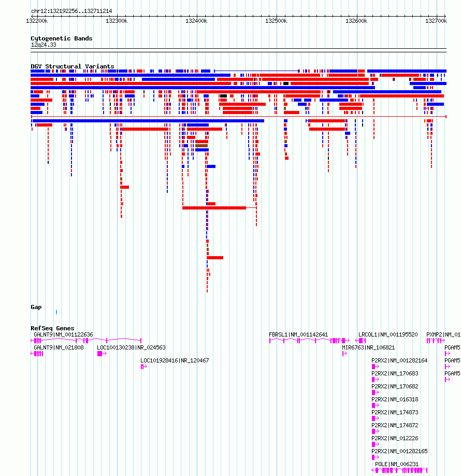Open the P2RX2|NM_174872 label
Screen dimensions: 461x476
click(x=395, y=425)
